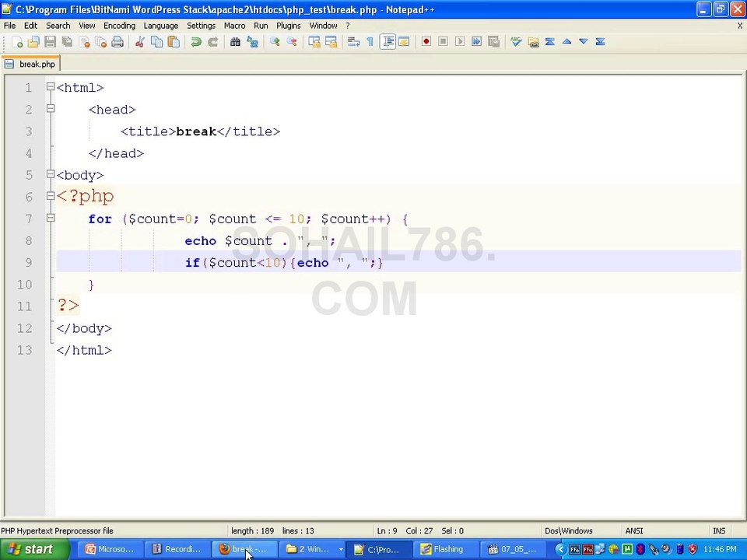This screenshot has height=560, width=747.
Task: Expand hidden system tray icons arrow
Action: pos(560,549)
